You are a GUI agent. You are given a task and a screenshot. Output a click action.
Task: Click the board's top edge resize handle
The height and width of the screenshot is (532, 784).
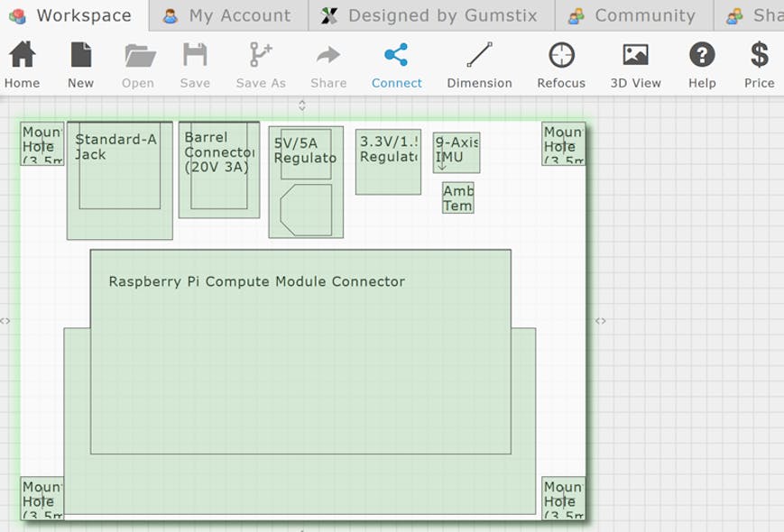(x=302, y=105)
